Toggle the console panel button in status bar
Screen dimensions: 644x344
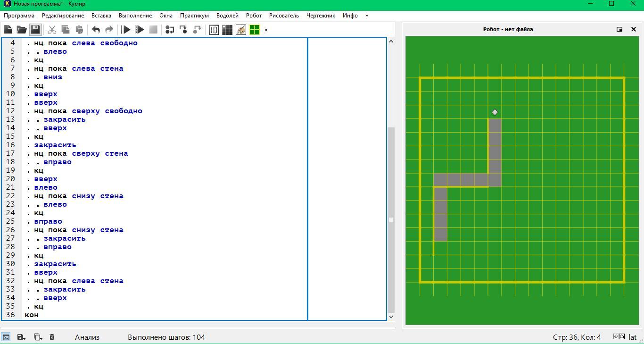pyautogui.click(x=6, y=337)
